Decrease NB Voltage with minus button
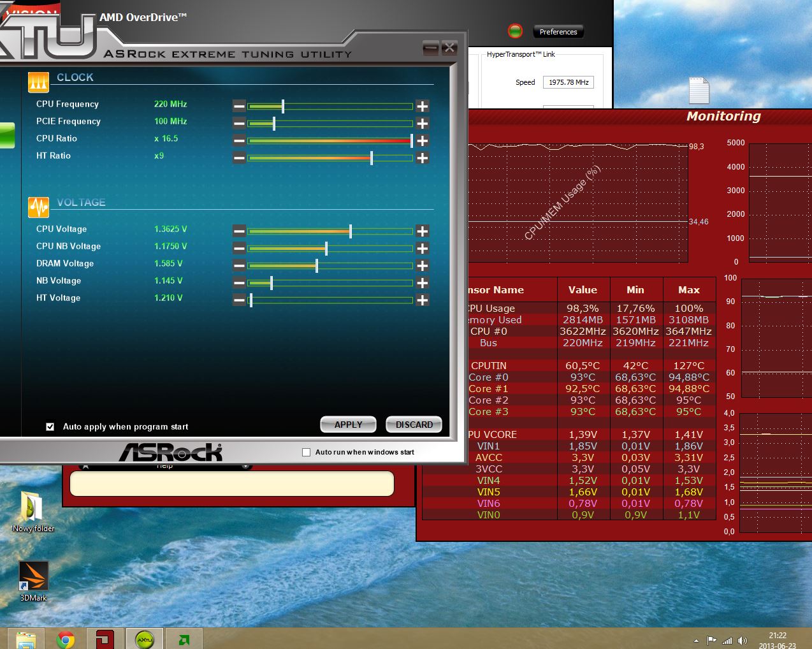812x649 pixels. pyautogui.click(x=239, y=282)
